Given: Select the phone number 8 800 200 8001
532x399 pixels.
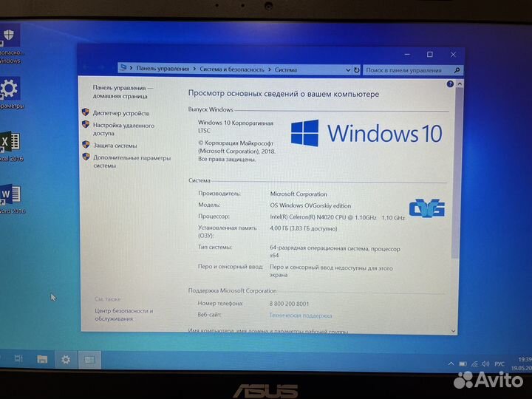Looking at the screenshot, I should [289, 304].
